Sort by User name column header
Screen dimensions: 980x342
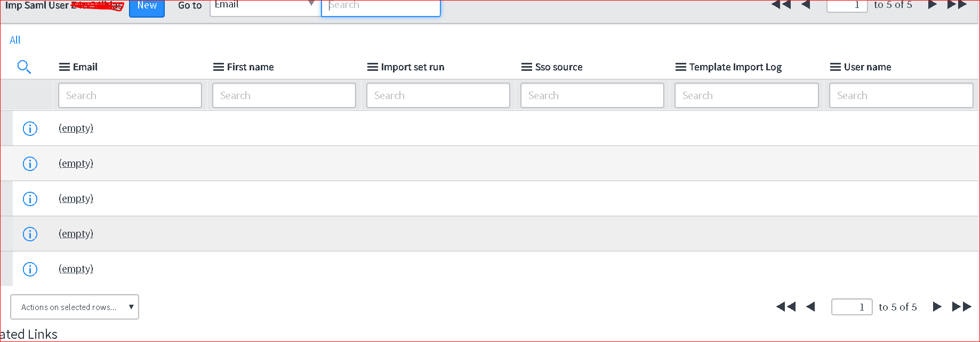point(867,67)
